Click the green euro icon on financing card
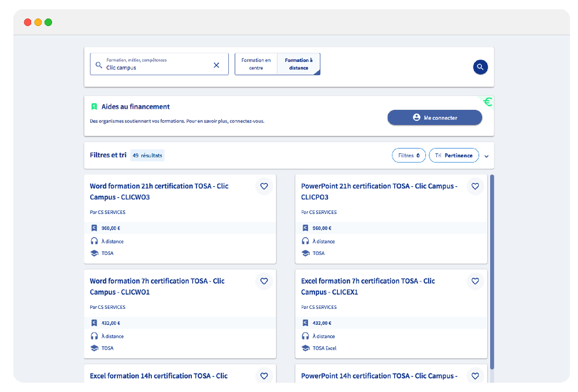Screen dimensions: 578x392 click(488, 101)
